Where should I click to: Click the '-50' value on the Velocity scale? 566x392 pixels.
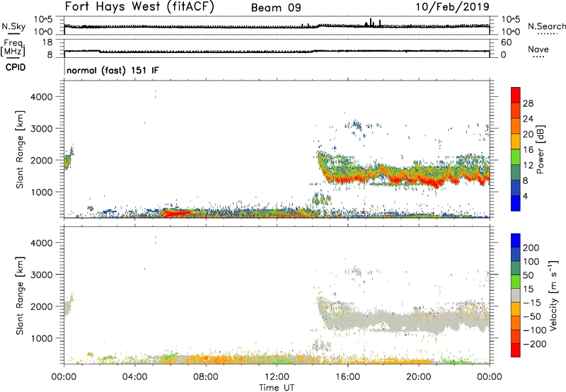click(x=532, y=316)
